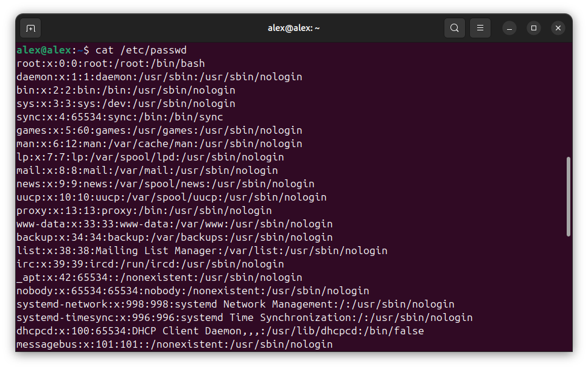The image size is (588, 369).
Task: Click the terminal vertical scrollbar thumb
Action: (x=569, y=196)
